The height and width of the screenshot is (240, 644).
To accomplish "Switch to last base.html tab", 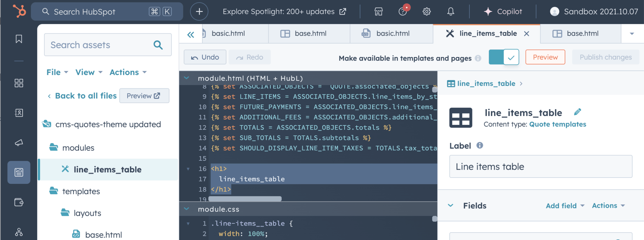I will click(581, 33).
